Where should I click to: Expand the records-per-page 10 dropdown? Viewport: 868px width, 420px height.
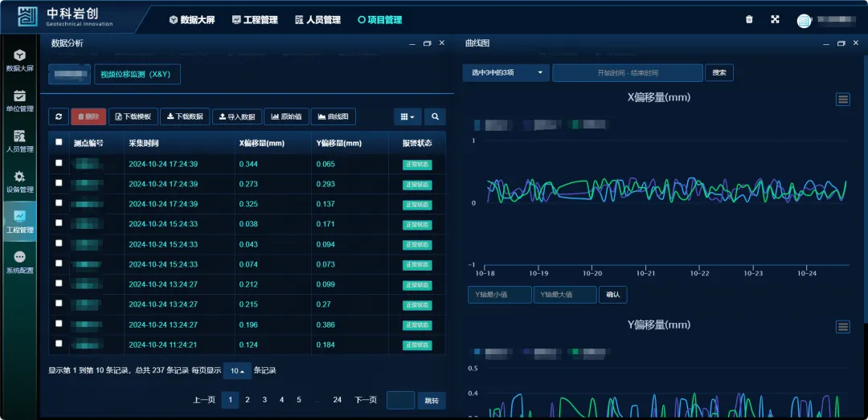tap(236, 370)
